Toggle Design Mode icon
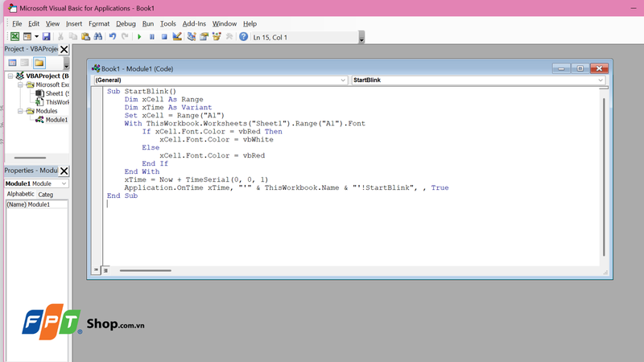This screenshot has height=362, width=644. coord(177,36)
